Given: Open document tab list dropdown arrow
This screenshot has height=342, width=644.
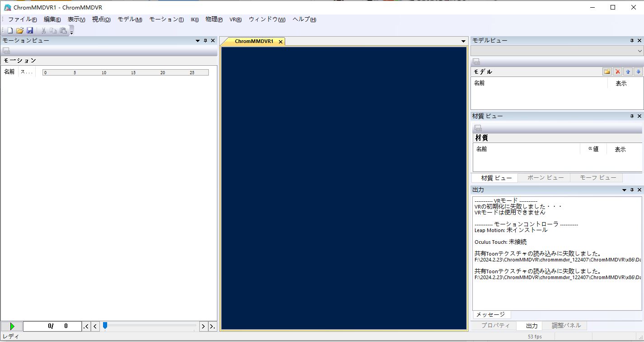Looking at the screenshot, I should [463, 41].
